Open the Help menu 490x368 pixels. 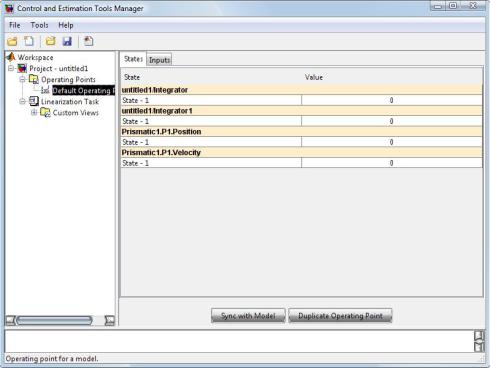(66, 25)
